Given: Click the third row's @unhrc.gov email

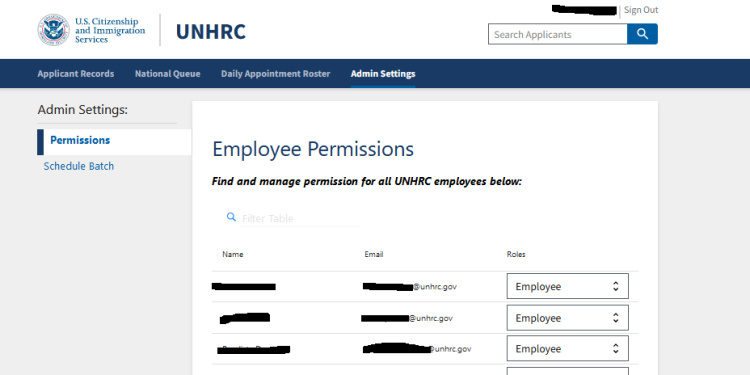Looking at the screenshot, I should click(x=417, y=349).
